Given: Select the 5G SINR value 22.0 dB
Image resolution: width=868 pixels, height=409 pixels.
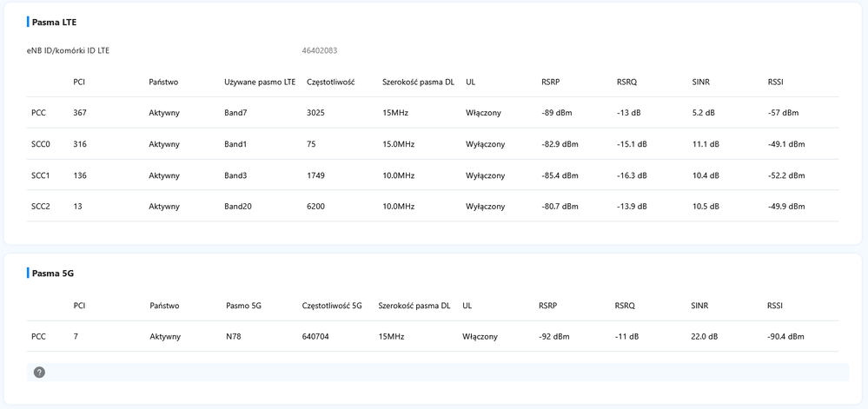Looking at the screenshot, I should pos(706,337).
